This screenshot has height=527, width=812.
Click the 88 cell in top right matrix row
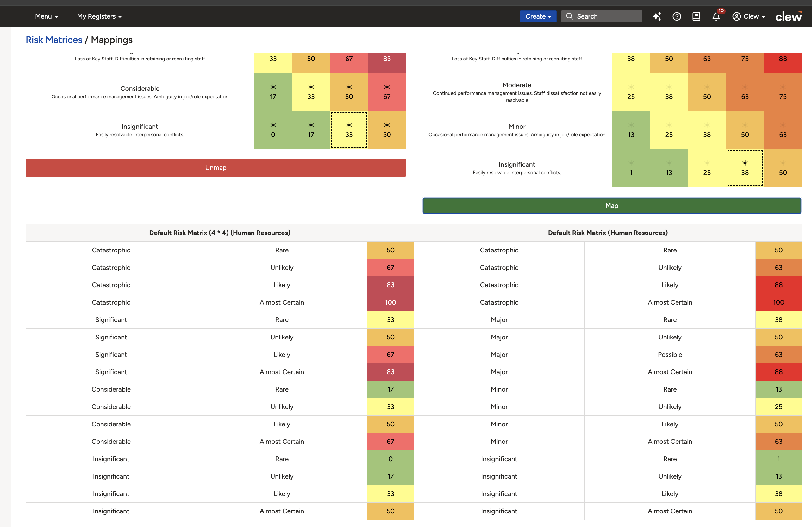783,63
